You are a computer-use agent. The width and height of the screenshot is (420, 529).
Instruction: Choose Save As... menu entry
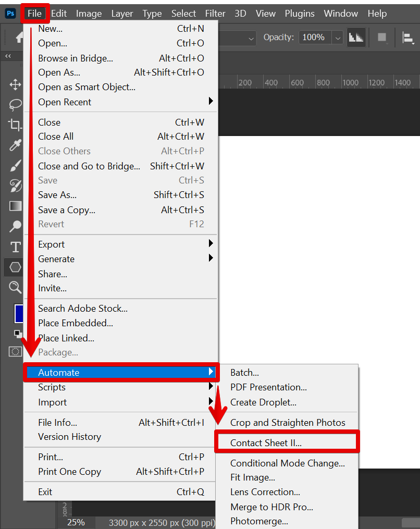pyautogui.click(x=121, y=195)
